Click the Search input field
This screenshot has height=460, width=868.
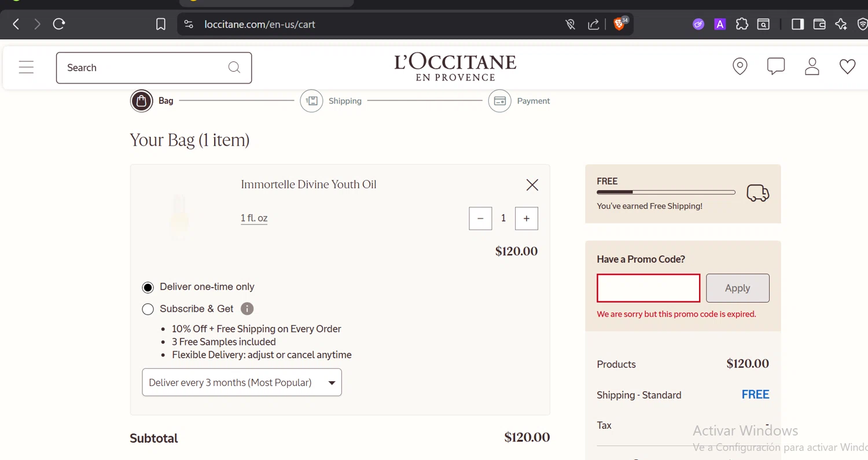[x=154, y=68]
